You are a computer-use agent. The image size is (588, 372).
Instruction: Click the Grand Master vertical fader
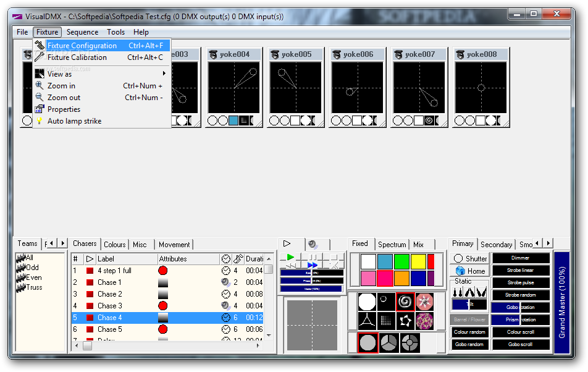(x=562, y=302)
